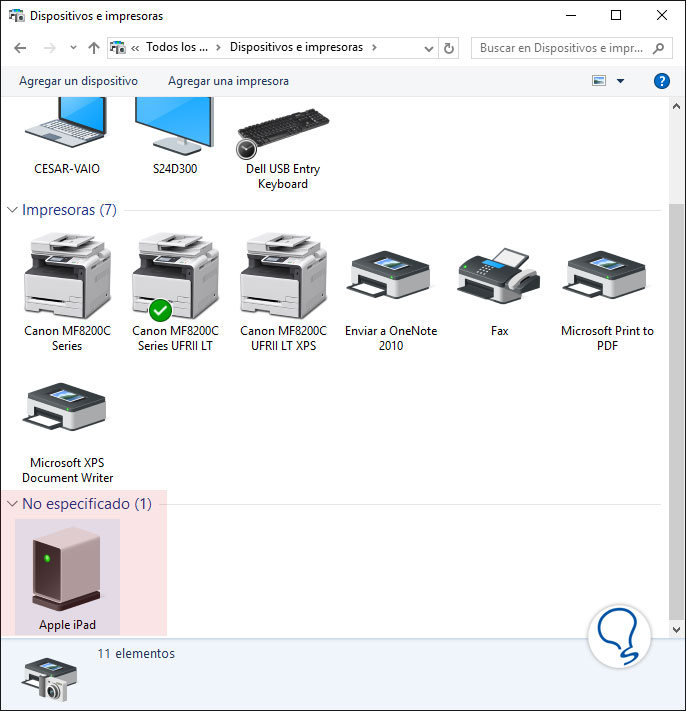
Task: Click the printer and camera details pane icon
Action: (50, 679)
